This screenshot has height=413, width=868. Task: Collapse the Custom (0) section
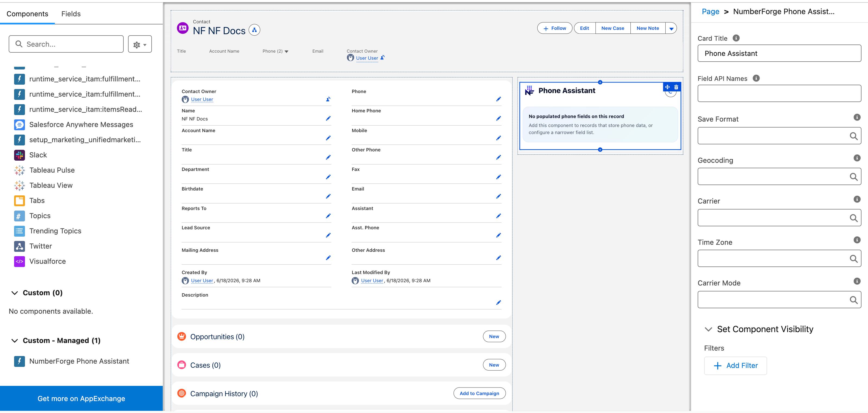tap(14, 293)
